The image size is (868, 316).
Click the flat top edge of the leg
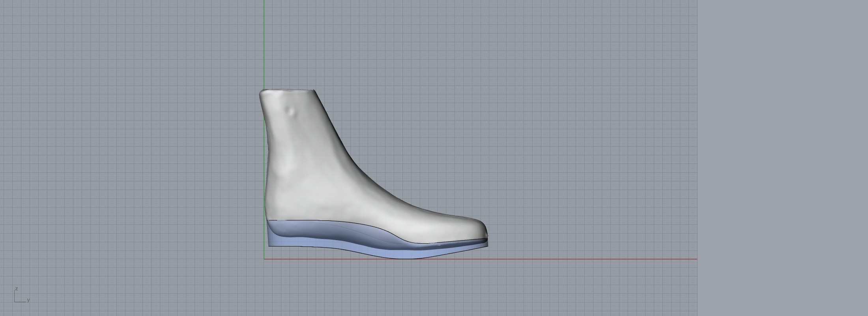(288, 91)
